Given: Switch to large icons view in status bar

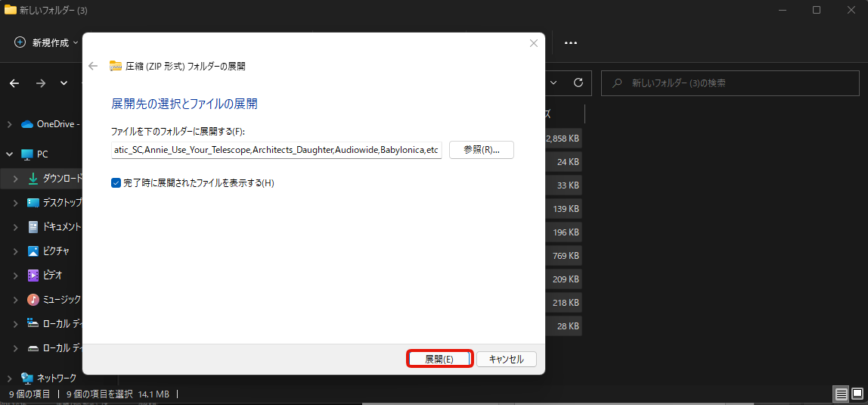Looking at the screenshot, I should [x=857, y=394].
